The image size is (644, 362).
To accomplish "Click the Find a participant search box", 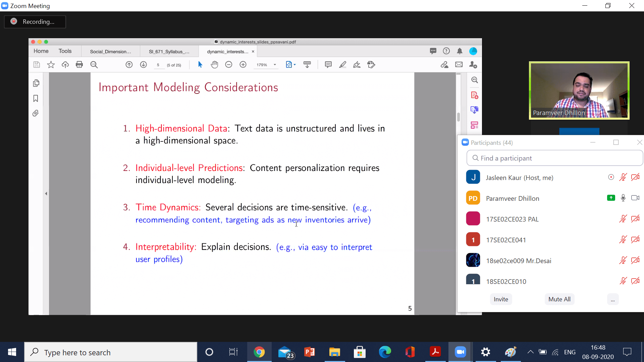I will [x=554, y=158].
